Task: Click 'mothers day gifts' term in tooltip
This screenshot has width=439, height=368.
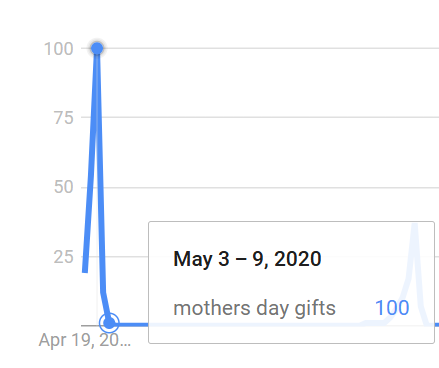Action: point(254,308)
